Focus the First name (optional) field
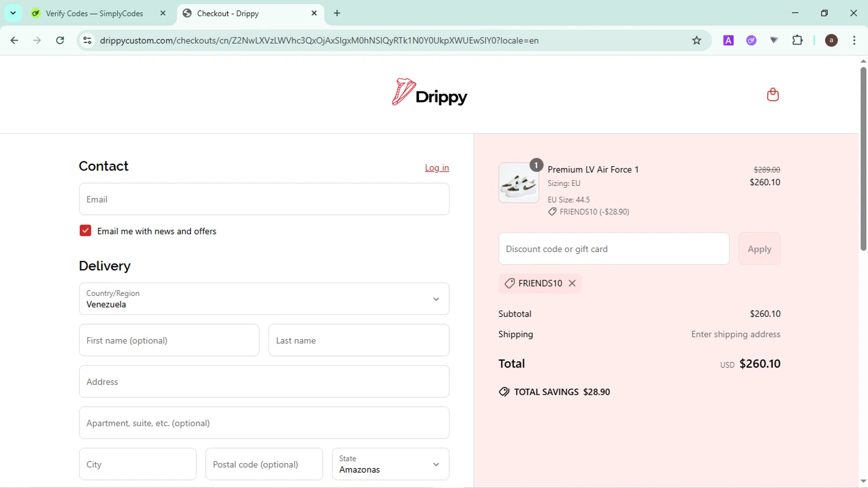Viewport: 868px width, 488px height. coord(169,340)
